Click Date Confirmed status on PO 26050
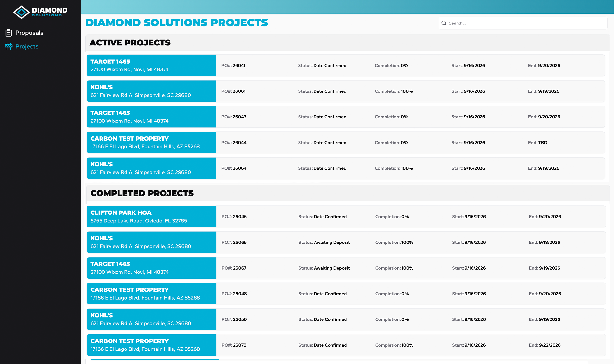 pyautogui.click(x=330, y=319)
